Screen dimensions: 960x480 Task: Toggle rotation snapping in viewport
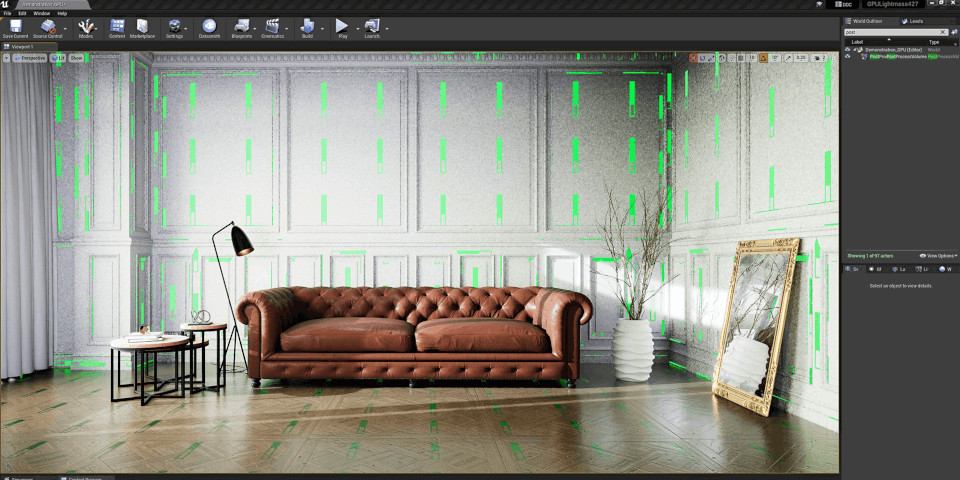[x=763, y=58]
